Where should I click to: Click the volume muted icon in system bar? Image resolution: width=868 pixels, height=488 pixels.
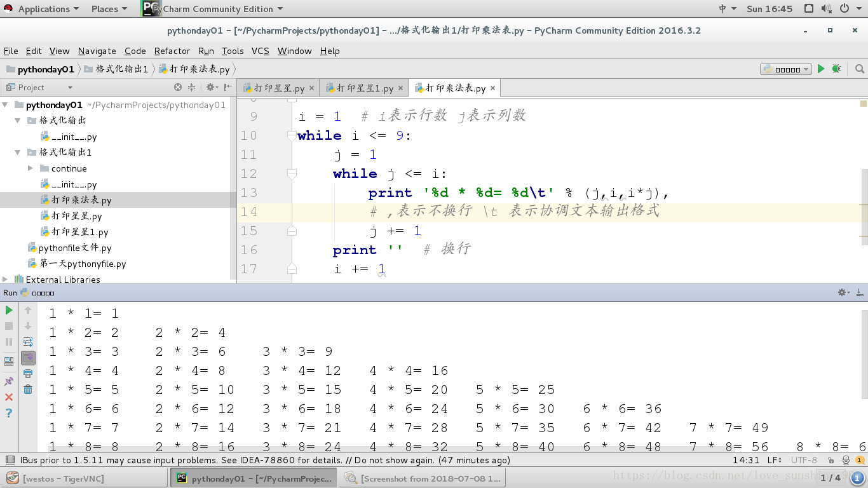coord(827,9)
